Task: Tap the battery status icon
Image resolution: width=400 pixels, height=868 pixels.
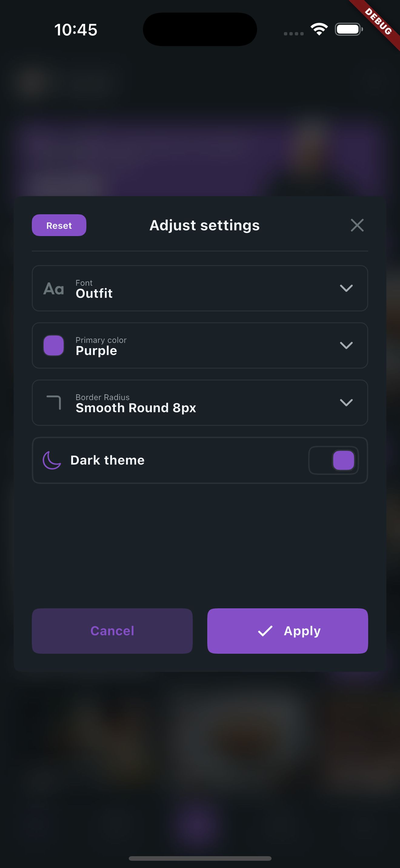Action: coord(349,29)
